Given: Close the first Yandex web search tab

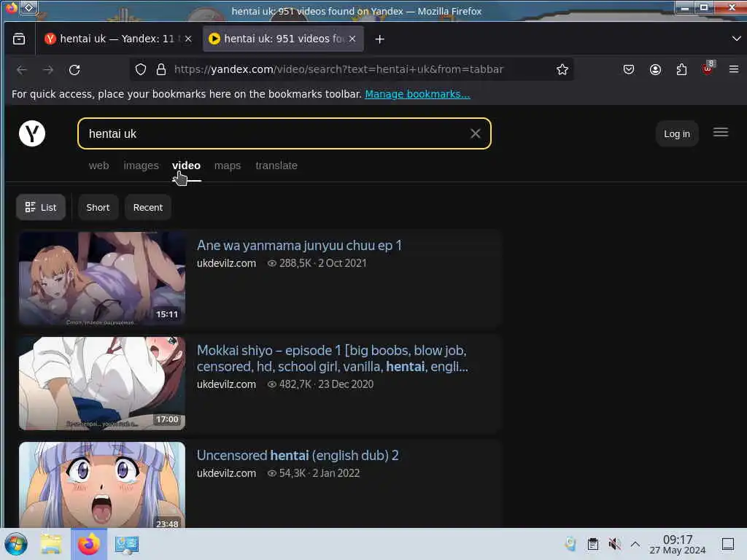Looking at the screenshot, I should [x=188, y=39].
